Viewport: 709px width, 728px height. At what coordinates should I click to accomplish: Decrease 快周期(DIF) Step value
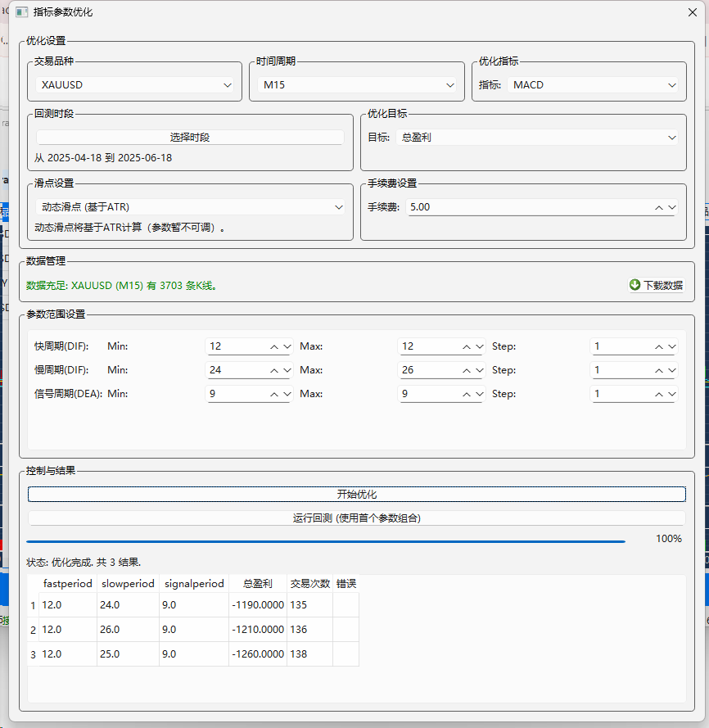(x=672, y=347)
